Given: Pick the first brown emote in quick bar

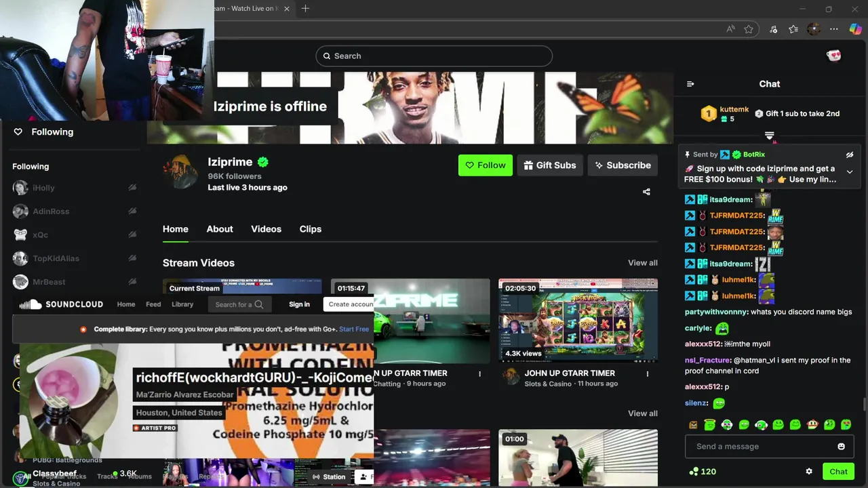Looking at the screenshot, I should (x=693, y=425).
